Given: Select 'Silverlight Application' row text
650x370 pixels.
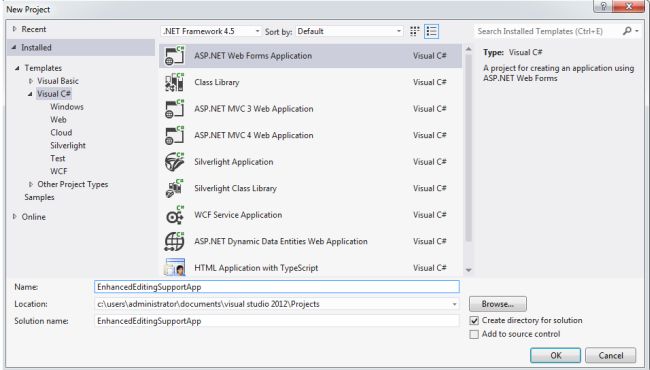Looking at the screenshot, I should tap(234, 162).
